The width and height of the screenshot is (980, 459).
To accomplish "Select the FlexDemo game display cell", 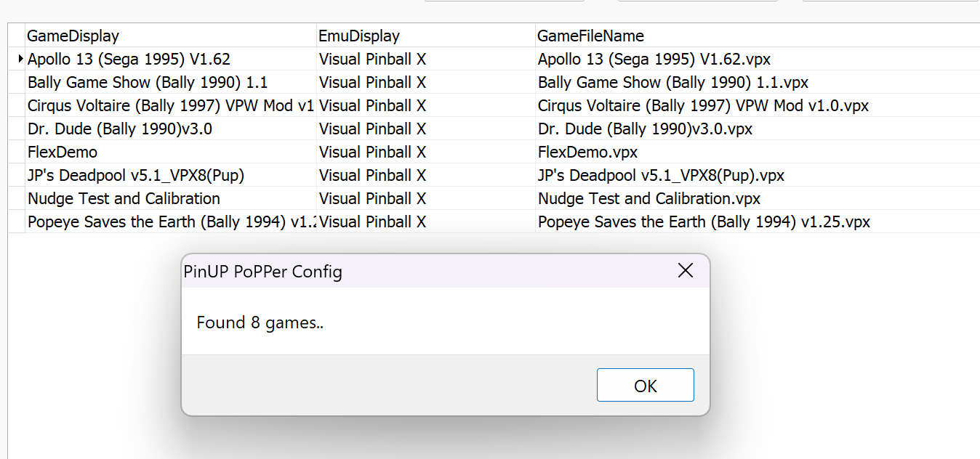I will (x=63, y=153).
